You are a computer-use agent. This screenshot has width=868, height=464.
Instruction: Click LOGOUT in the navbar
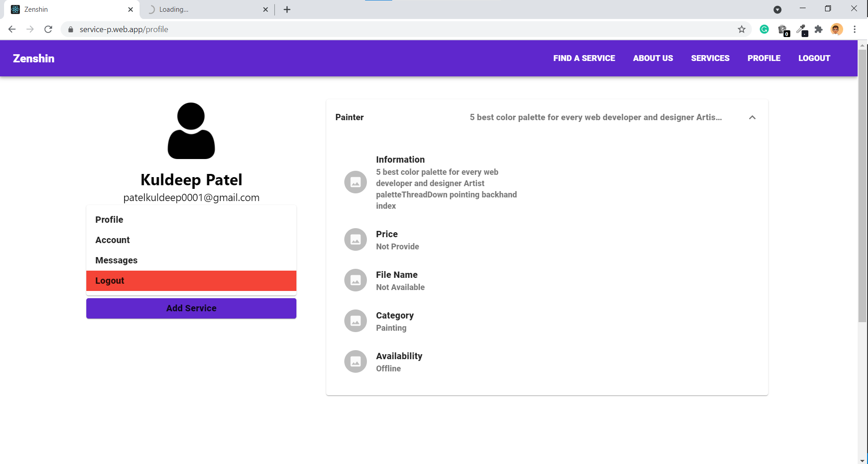point(814,58)
